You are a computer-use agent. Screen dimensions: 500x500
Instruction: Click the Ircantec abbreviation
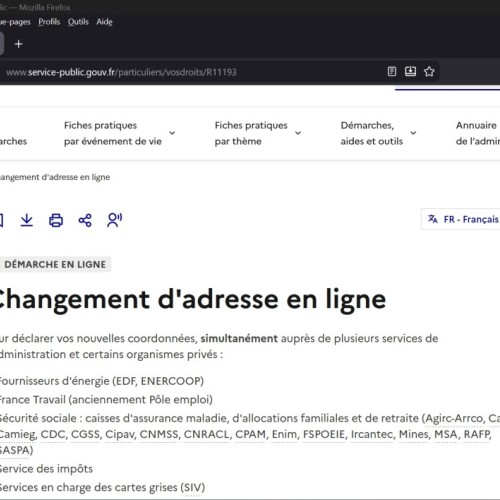[x=372, y=434]
